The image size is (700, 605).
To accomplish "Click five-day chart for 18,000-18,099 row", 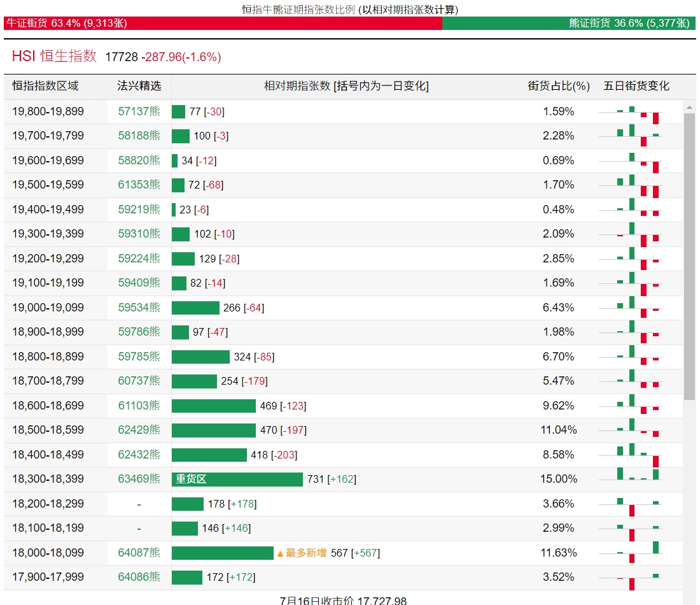I will click(638, 553).
